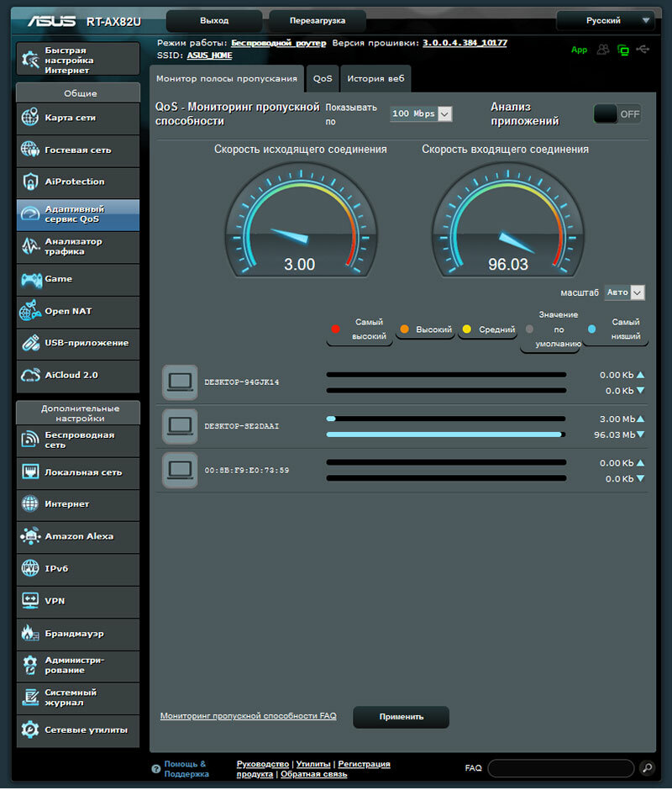
Task: Click DESKTOP-94GJK14 device icon
Action: [180, 382]
